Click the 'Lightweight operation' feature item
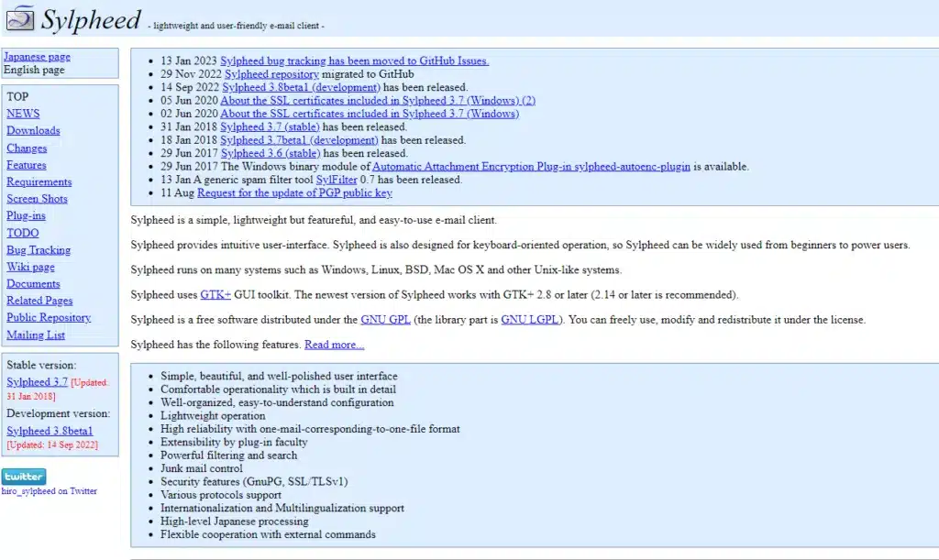The width and height of the screenshot is (939, 560). pos(213,415)
